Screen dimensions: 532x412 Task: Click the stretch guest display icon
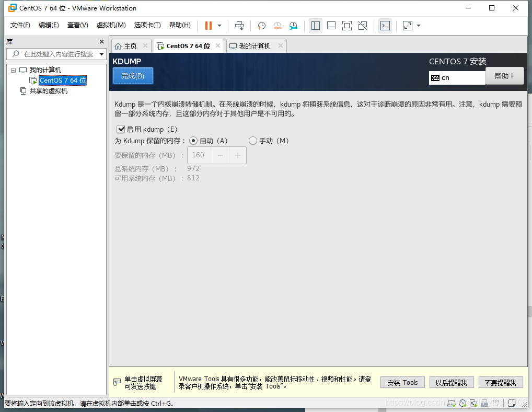(408, 26)
